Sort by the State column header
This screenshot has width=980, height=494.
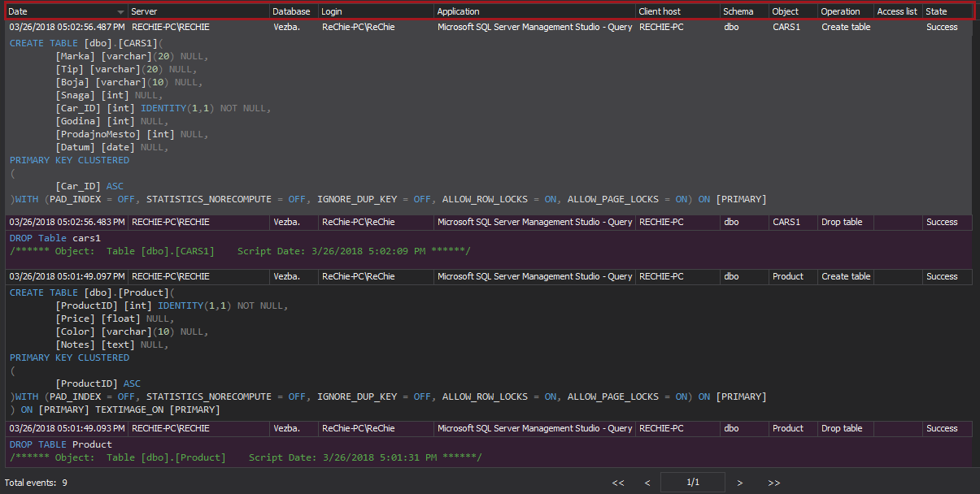click(947, 11)
